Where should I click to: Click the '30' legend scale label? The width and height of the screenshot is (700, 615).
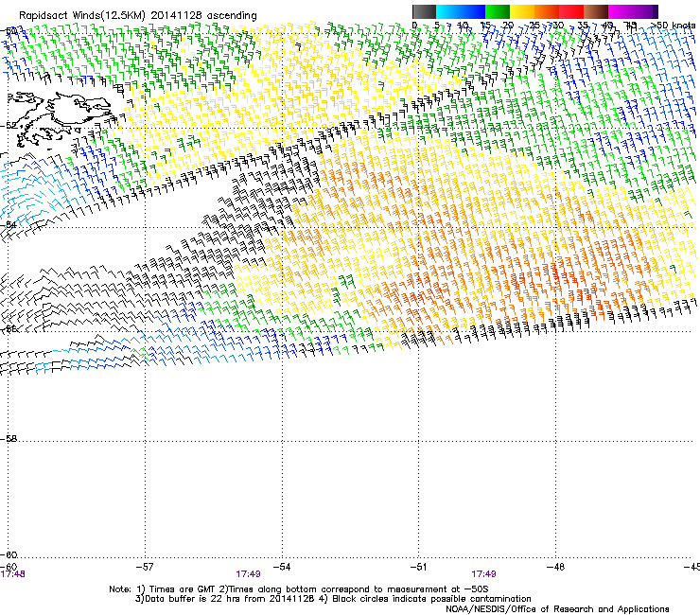pos(558,26)
